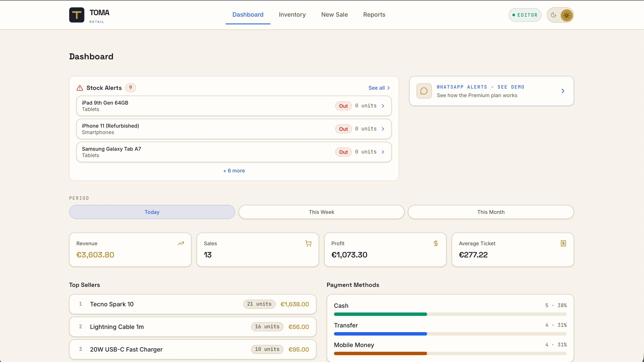This screenshot has width=644, height=362.
Task: Select the light mode sun icon
Action: (x=567, y=15)
